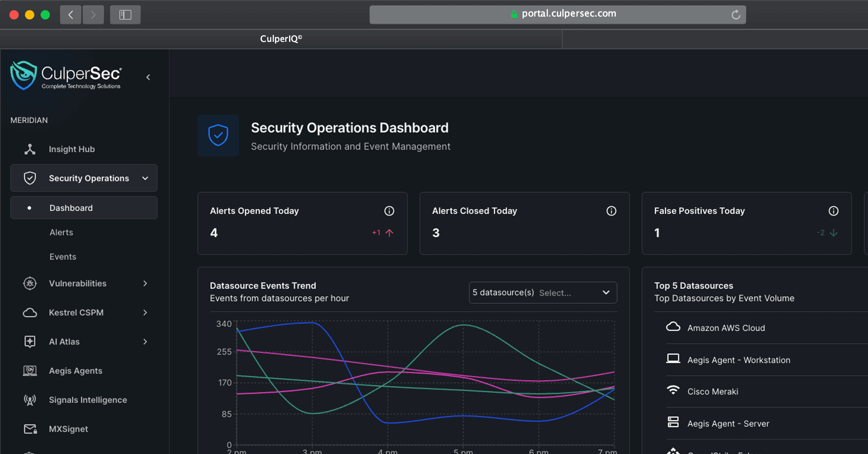The height and width of the screenshot is (454, 868).
Task: Click the dashboard blue shield checkmark icon
Action: coord(218,135)
